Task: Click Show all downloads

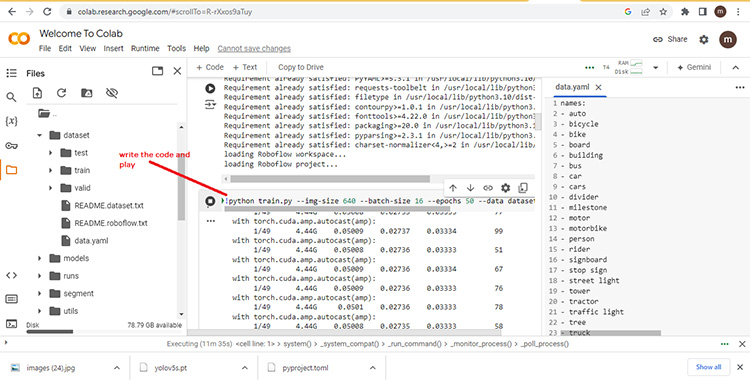Action: click(x=708, y=367)
